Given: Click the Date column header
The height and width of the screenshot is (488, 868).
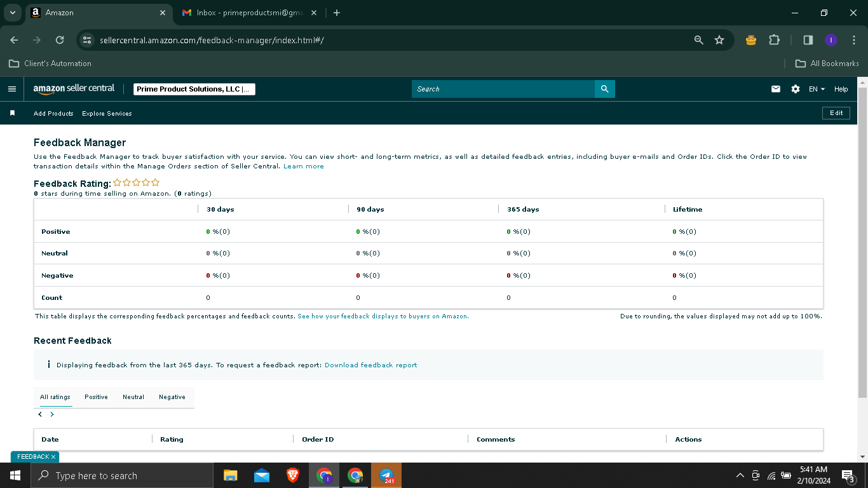Looking at the screenshot, I should [x=50, y=439].
